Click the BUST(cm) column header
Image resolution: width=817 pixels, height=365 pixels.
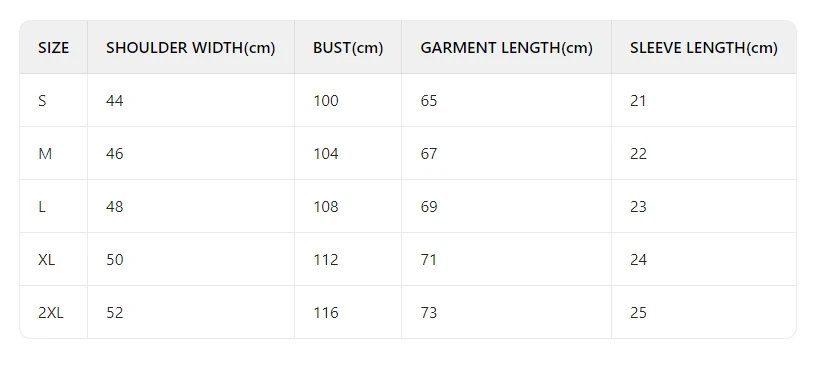pos(348,48)
